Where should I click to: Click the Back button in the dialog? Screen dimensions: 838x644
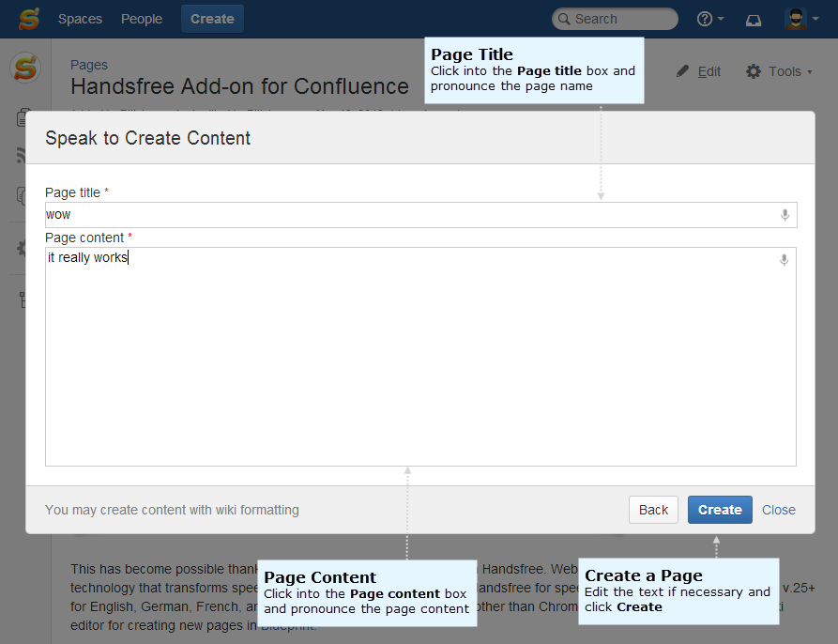tap(653, 510)
